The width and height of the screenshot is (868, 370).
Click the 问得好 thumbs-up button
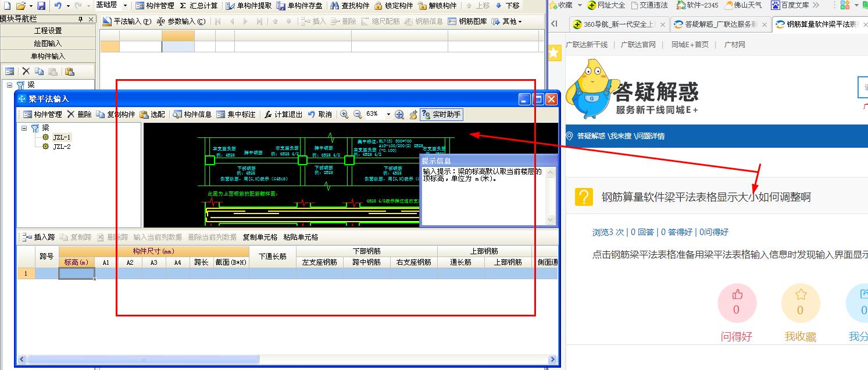737,303
